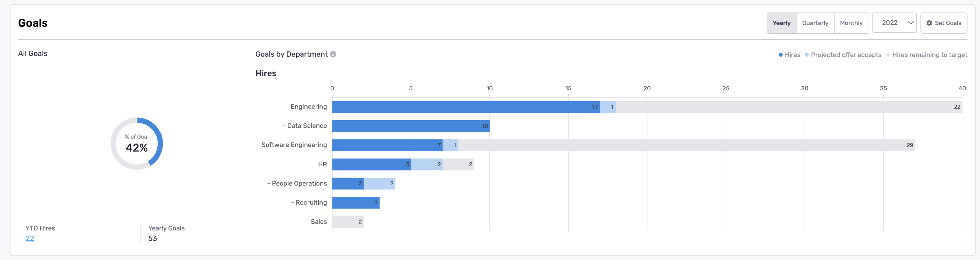Click the Data Science hires bar

[x=410, y=126]
